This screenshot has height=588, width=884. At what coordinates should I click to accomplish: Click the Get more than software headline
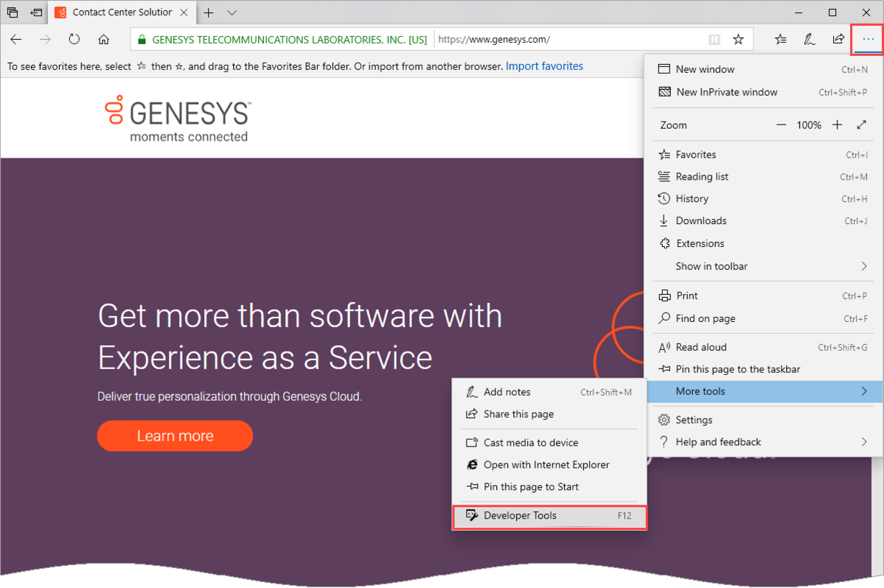(x=300, y=337)
